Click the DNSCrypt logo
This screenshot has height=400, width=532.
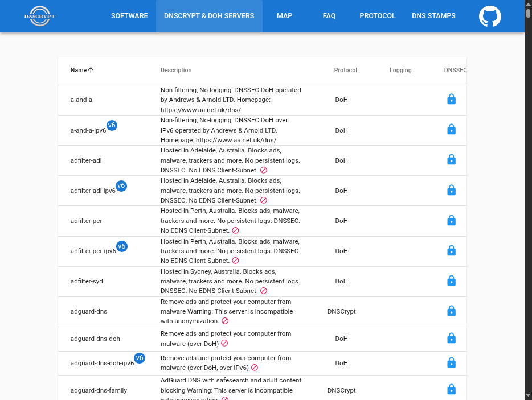click(x=40, y=16)
